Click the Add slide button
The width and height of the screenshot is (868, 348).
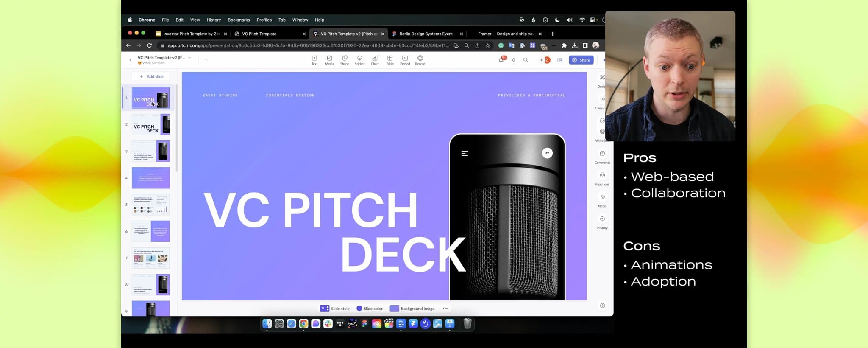(151, 76)
